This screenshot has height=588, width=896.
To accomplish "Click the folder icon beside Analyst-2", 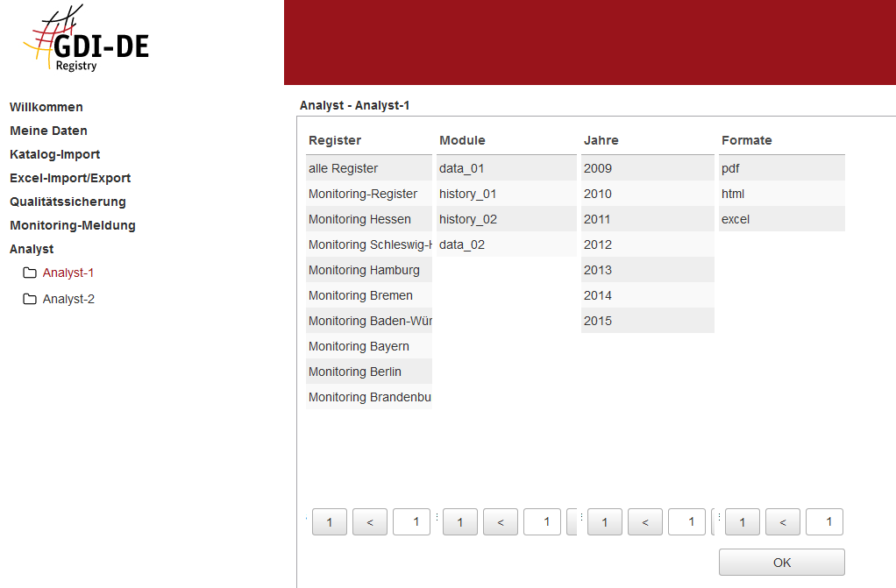I will click(x=30, y=299).
